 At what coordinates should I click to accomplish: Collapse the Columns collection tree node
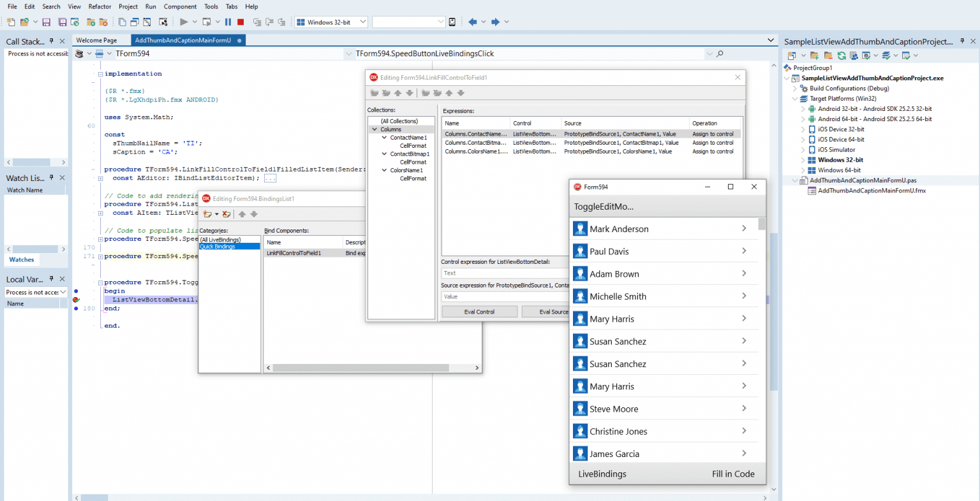(375, 129)
